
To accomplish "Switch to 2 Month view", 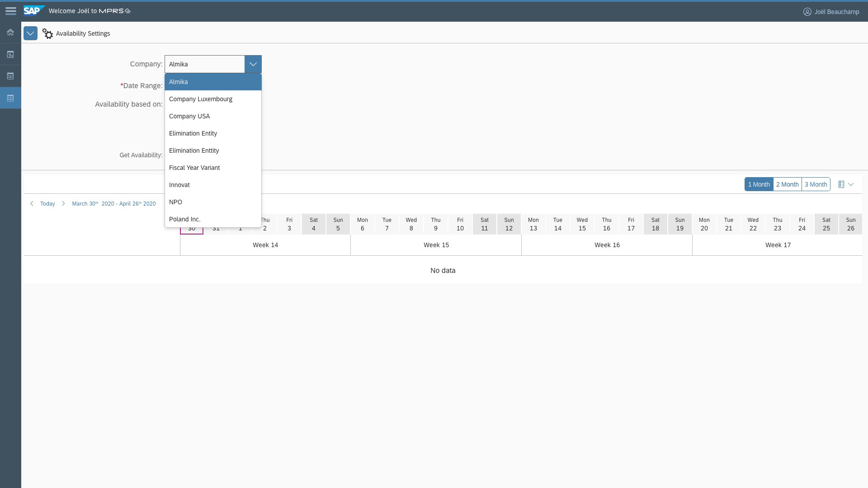I will 787,184.
